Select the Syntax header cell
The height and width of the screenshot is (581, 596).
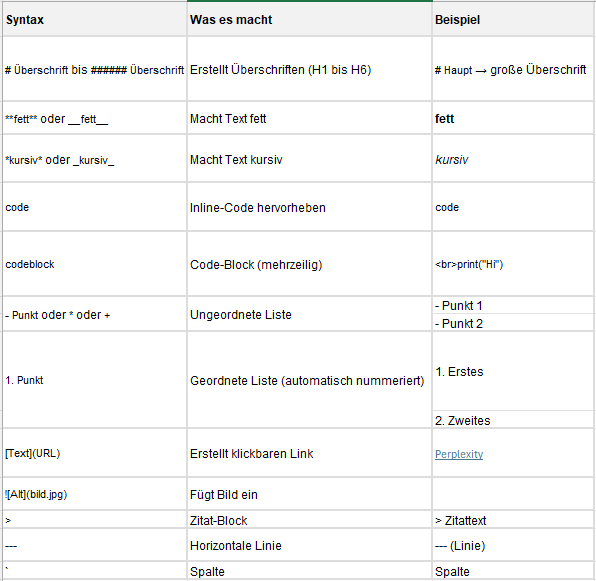pos(94,19)
